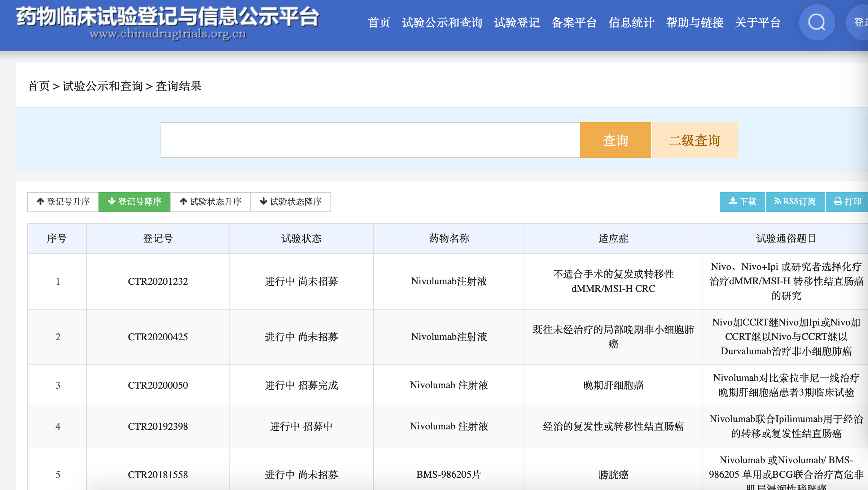The height and width of the screenshot is (490, 868).
Task: Open 试验公示和查询 in the top navigation
Action: click(x=442, y=23)
